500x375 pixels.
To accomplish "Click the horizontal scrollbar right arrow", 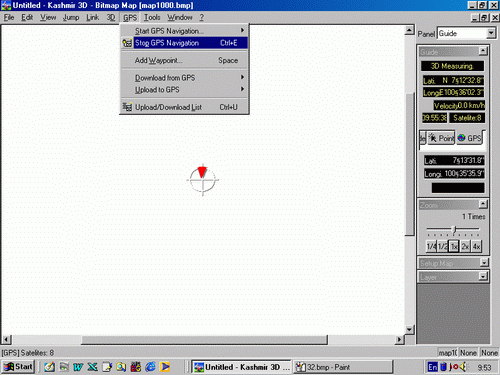I will 399,340.
